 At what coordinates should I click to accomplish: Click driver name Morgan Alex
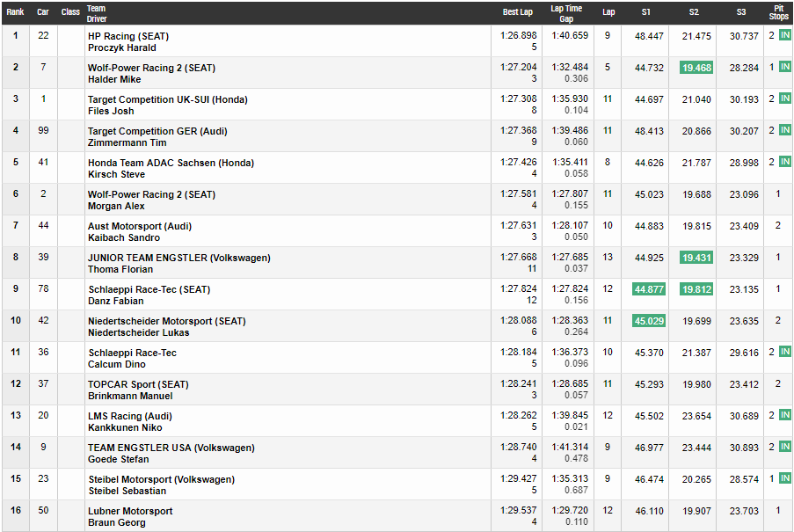point(116,206)
